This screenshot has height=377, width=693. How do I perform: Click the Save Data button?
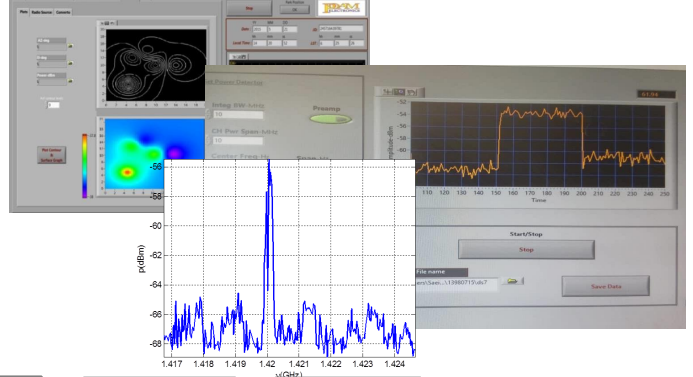pos(606,286)
